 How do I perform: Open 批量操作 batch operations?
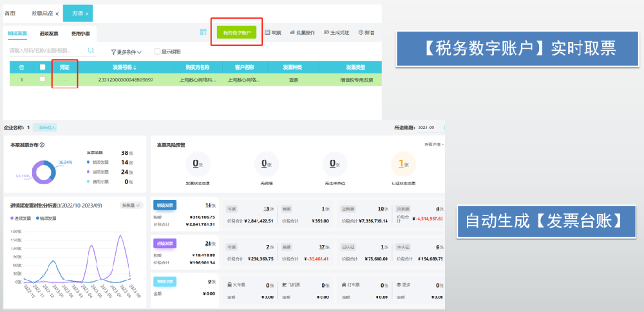(x=302, y=32)
